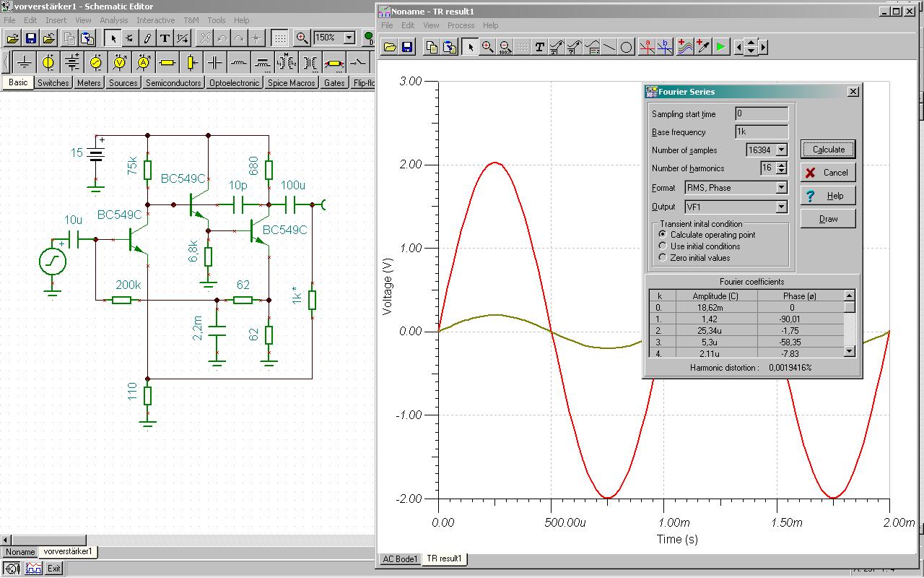Activate cursor A on the diagram

pyautogui.click(x=648, y=48)
